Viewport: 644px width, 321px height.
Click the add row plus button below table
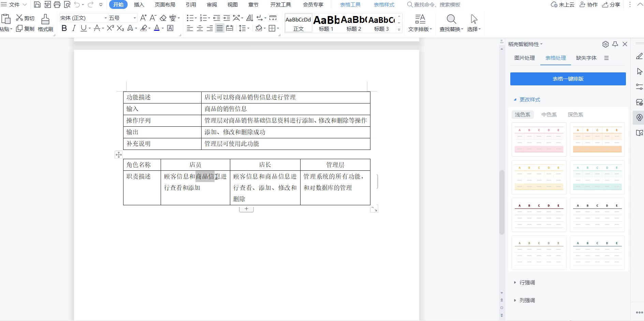pyautogui.click(x=246, y=209)
